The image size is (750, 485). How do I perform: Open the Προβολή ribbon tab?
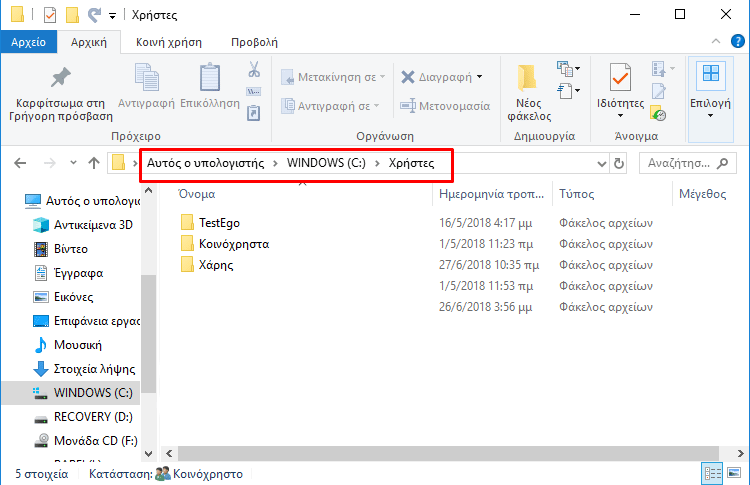click(x=254, y=42)
